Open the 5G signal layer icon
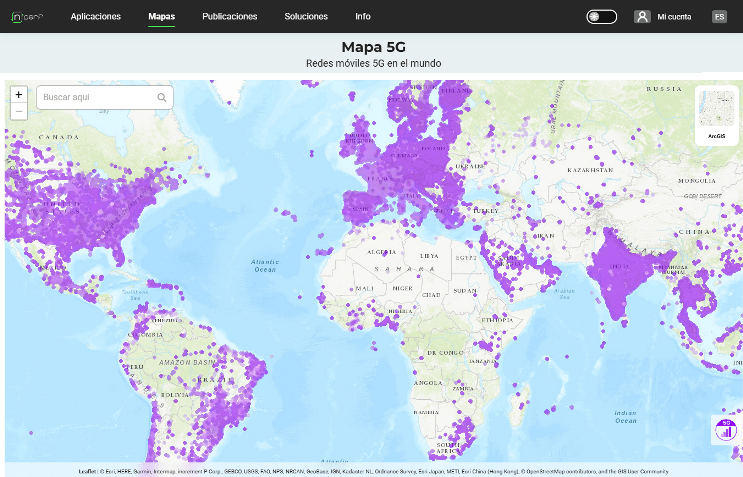The image size is (743, 477). pos(726,430)
